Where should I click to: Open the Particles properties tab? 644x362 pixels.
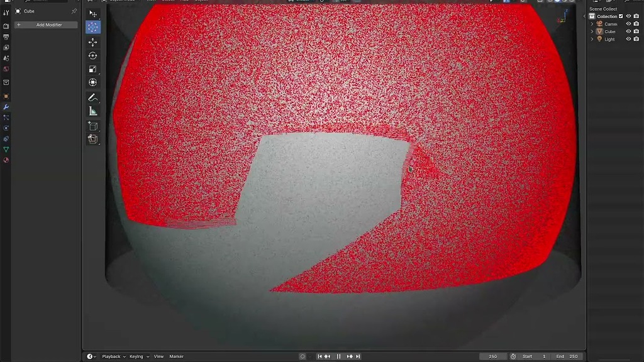click(6, 118)
